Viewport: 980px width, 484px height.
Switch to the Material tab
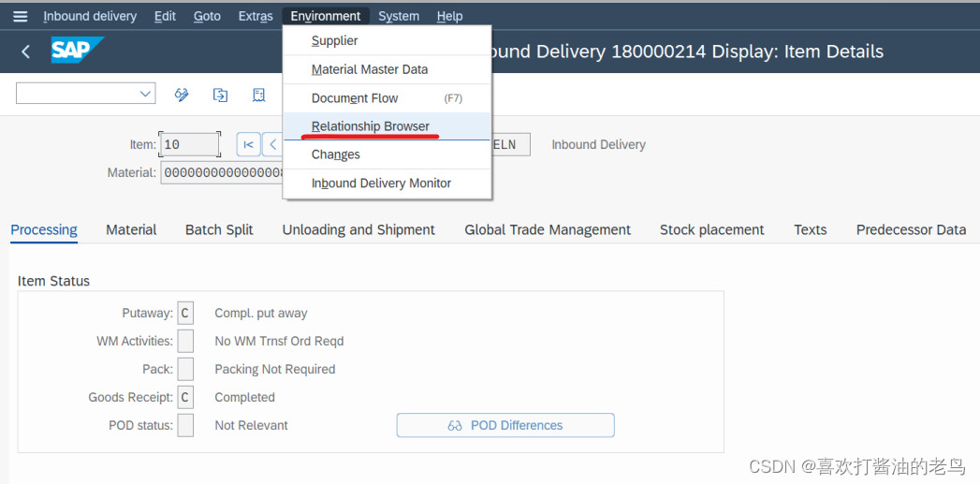(x=131, y=229)
